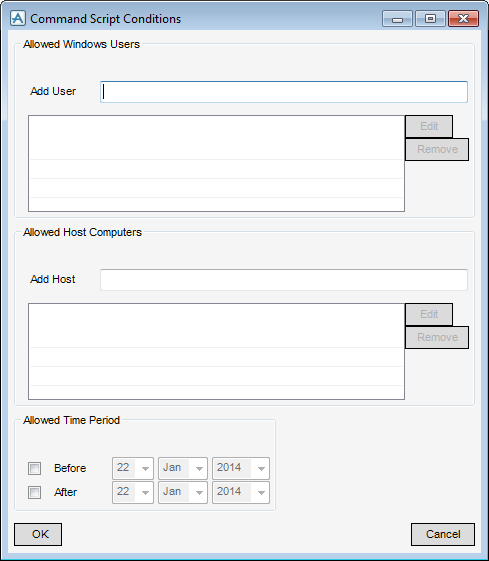The image size is (489, 561).
Task: Focus the Add User text field
Action: (284, 92)
